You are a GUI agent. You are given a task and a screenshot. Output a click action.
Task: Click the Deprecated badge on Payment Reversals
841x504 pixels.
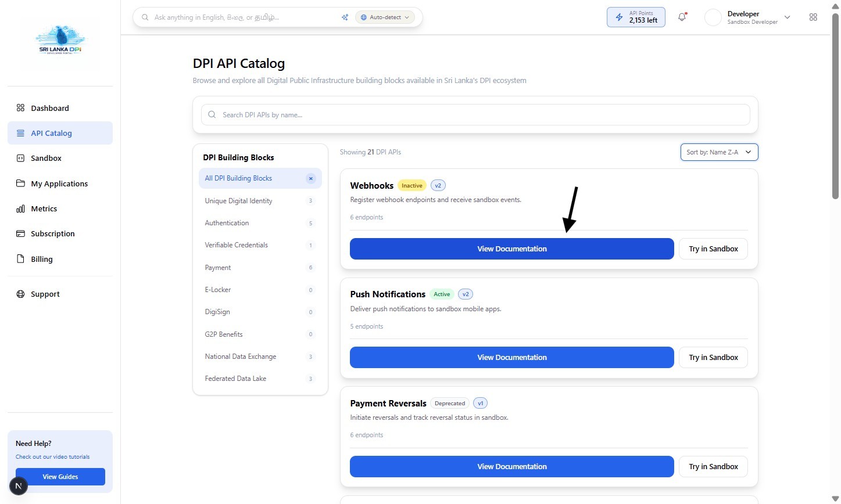(x=450, y=404)
